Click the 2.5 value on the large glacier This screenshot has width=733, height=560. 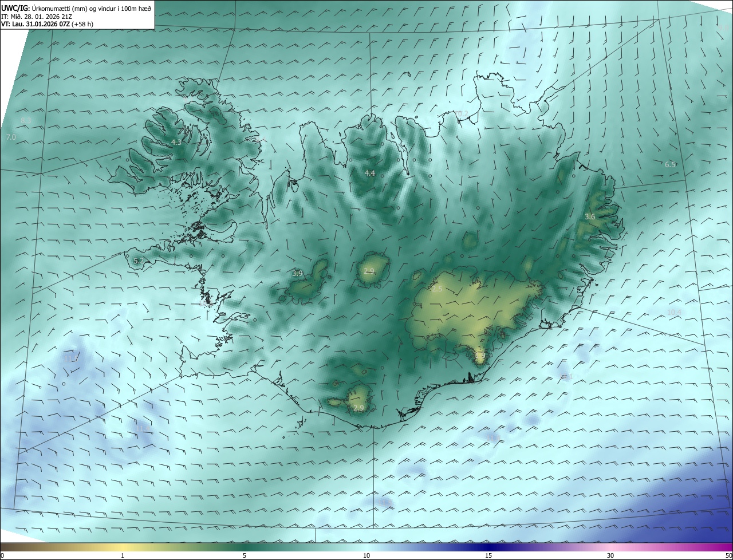pyautogui.click(x=437, y=289)
